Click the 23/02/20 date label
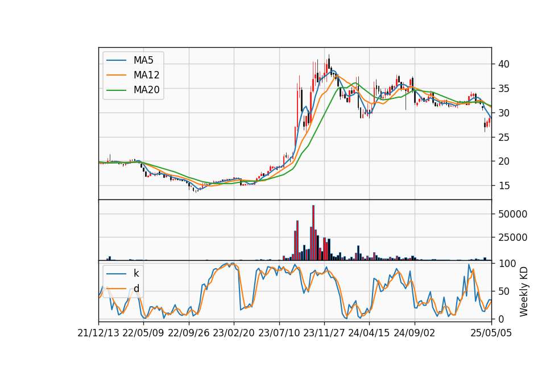 [x=234, y=333]
